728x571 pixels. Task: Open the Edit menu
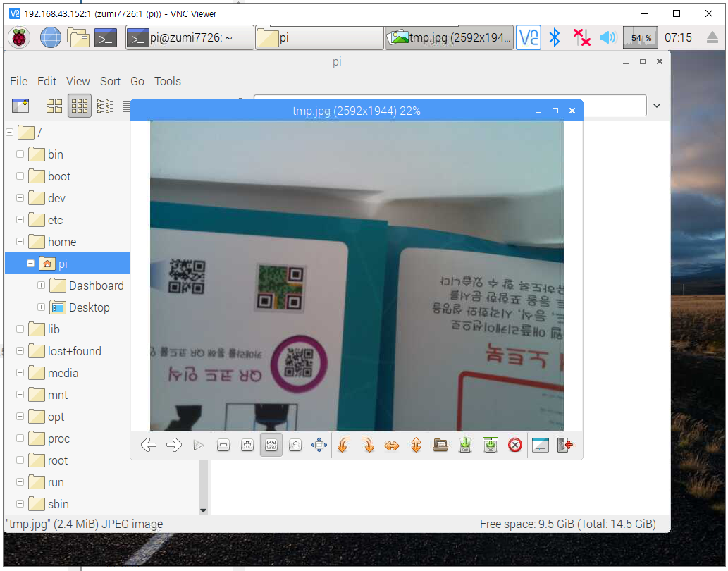point(47,81)
